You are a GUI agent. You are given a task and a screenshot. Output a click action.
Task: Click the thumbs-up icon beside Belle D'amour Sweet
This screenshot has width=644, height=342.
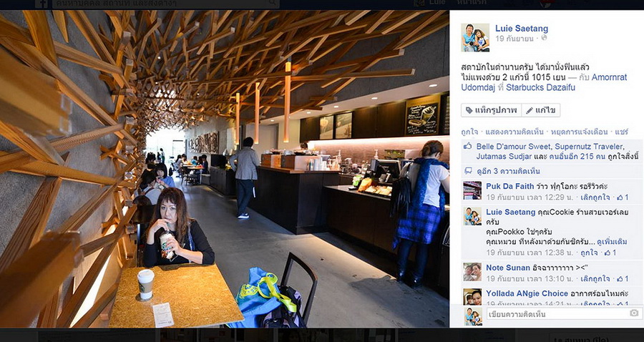click(x=467, y=146)
